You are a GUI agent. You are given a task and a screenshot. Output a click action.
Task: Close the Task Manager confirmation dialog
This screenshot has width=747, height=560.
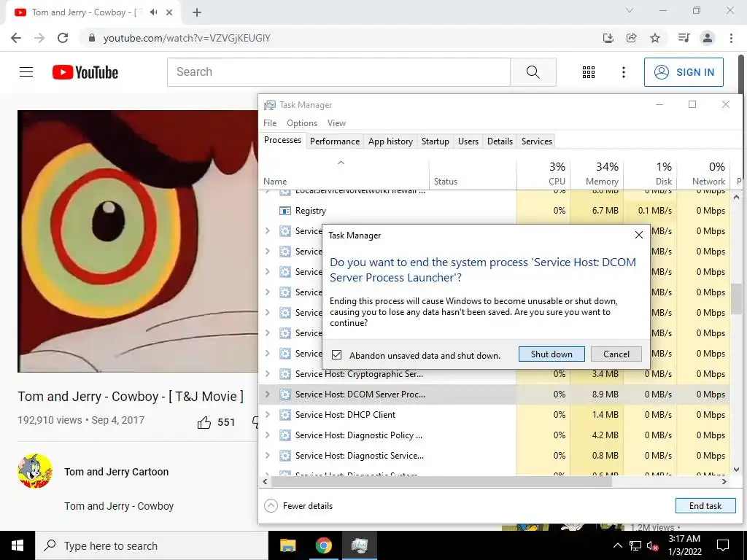pos(639,235)
